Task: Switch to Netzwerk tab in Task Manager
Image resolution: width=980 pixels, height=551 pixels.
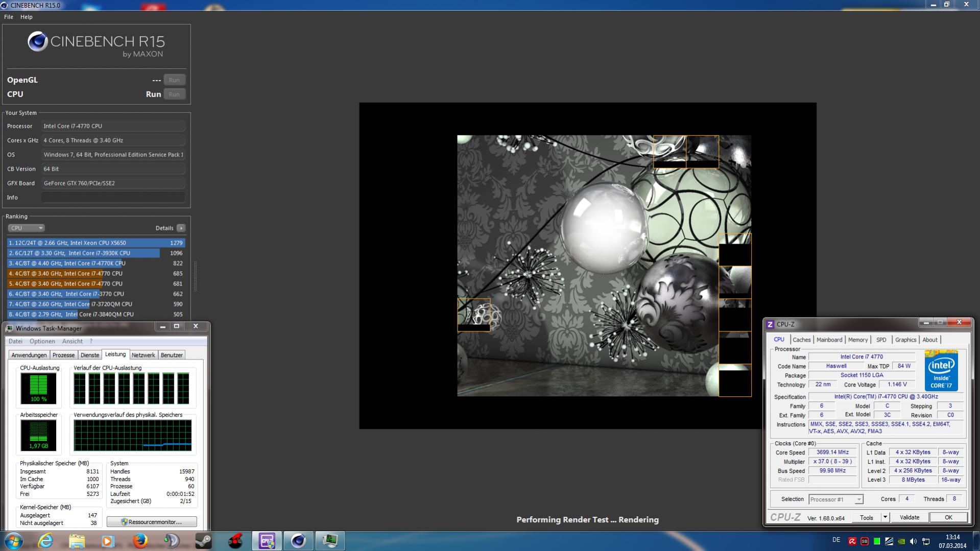Action: point(143,355)
